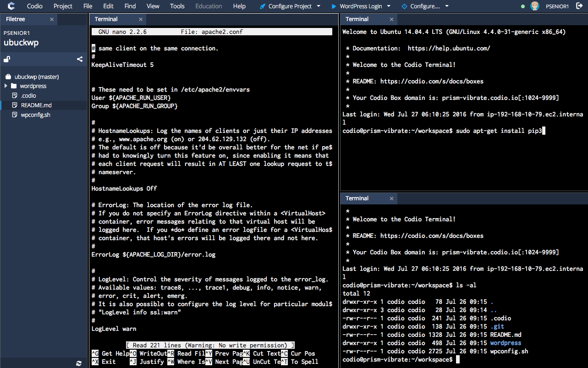This screenshot has height=368, width=588.
Task: Click the ubuckwp project briefcase icon
Action: (8, 76)
